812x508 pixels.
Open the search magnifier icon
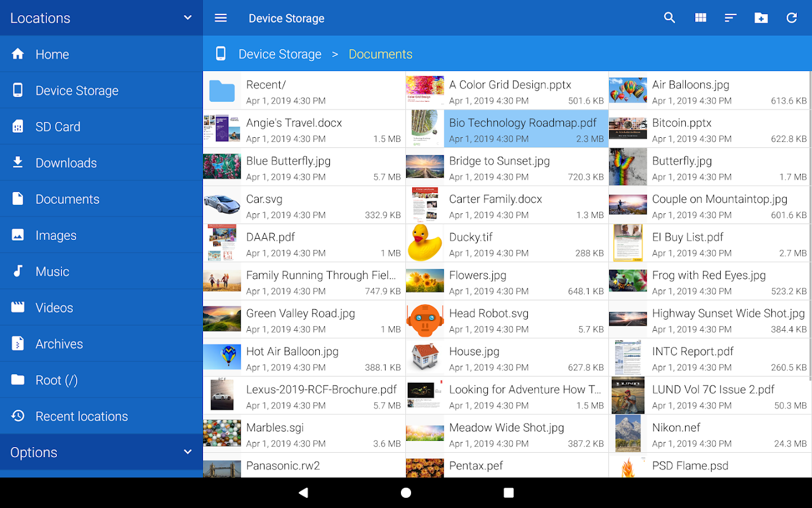coord(669,17)
